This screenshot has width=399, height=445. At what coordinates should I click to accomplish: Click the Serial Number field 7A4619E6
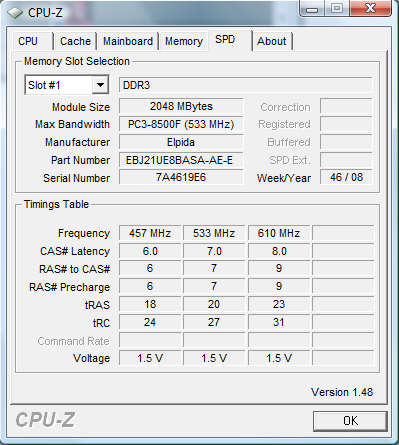pyautogui.click(x=181, y=177)
